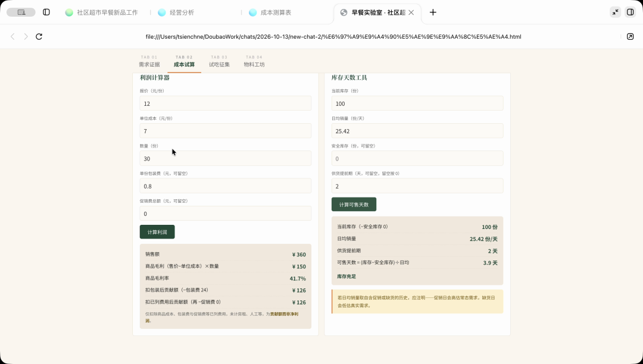
Task: Click the 销售额 ¥360 value
Action: (x=299, y=255)
